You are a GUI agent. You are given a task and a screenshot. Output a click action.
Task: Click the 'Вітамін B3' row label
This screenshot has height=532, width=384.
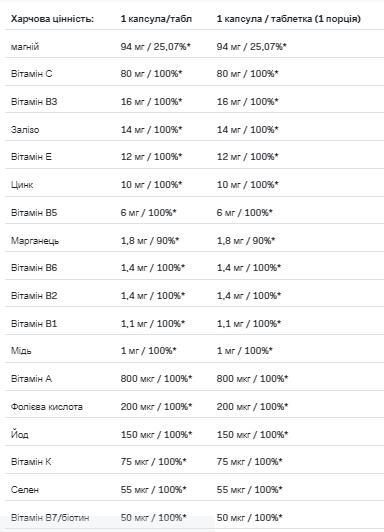tap(34, 102)
